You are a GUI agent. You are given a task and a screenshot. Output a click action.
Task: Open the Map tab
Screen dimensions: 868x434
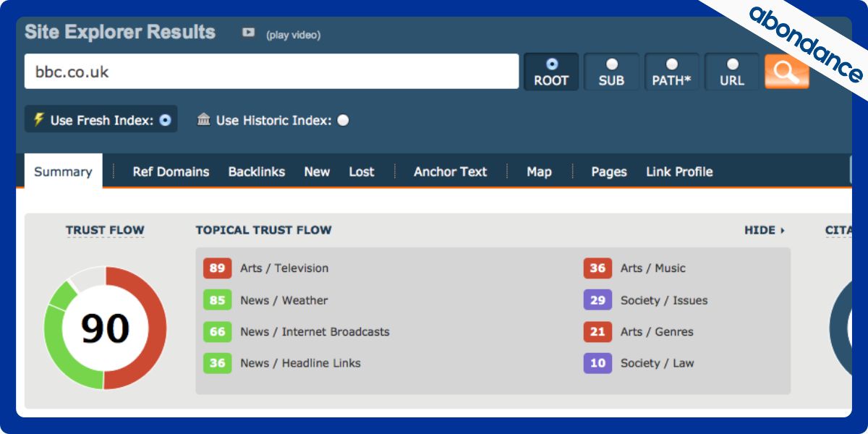click(539, 171)
